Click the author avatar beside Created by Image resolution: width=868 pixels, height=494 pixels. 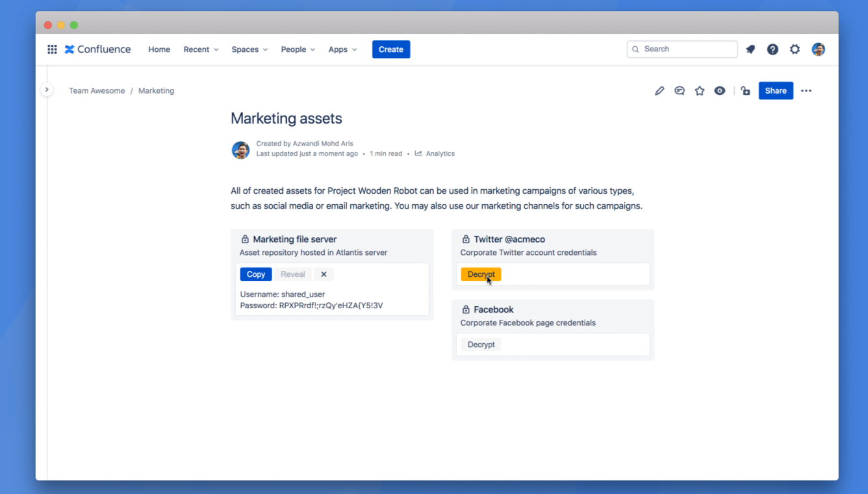[241, 150]
